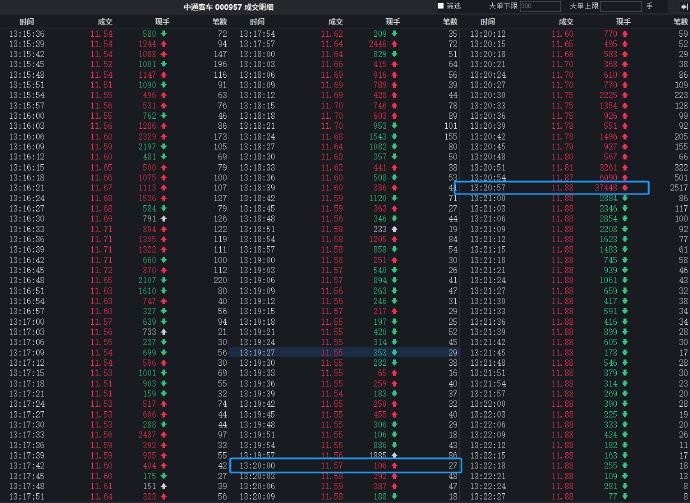
Task: Select the 13:16:48 trade time
Action: [27, 280]
